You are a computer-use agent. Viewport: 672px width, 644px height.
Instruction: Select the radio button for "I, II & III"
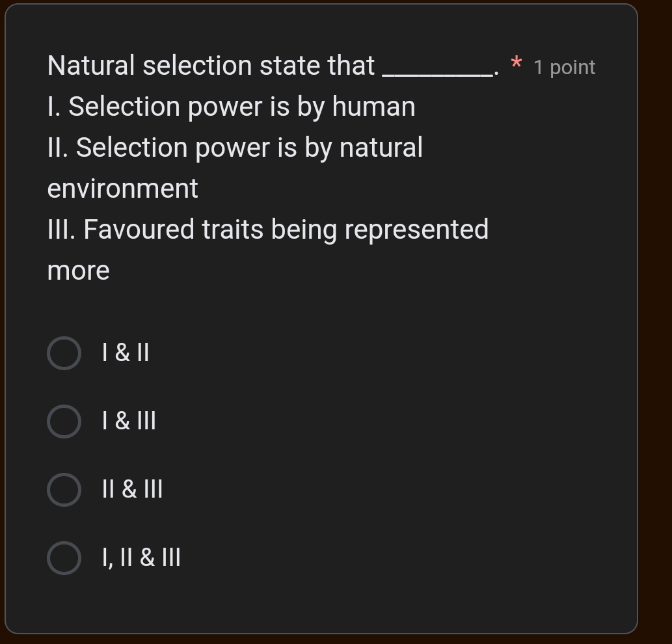click(x=64, y=558)
